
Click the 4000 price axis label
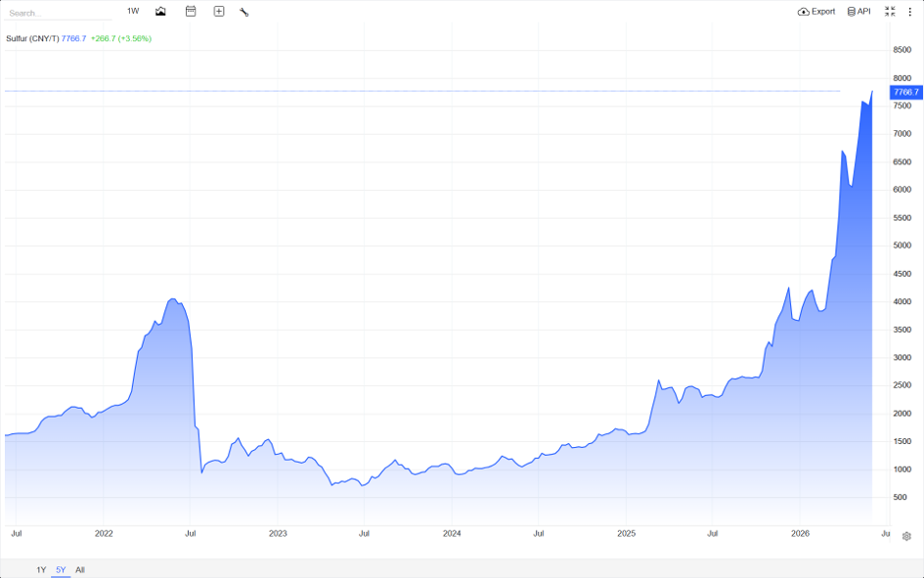[x=902, y=301]
